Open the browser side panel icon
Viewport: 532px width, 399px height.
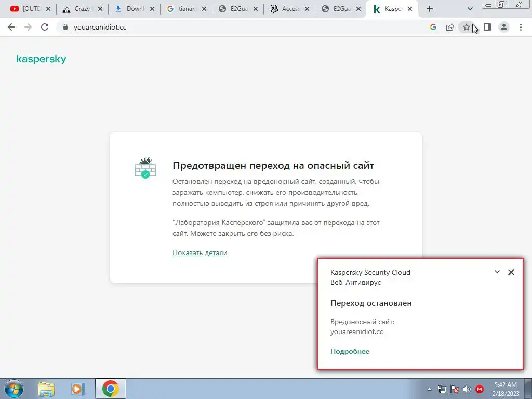(x=487, y=27)
